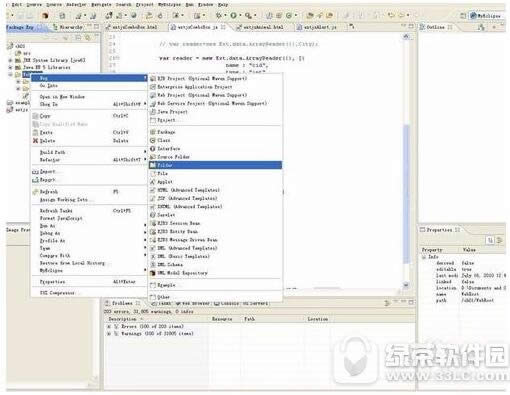Click the red Delete icon in context menu
The image size is (510, 395).
(x=35, y=141)
